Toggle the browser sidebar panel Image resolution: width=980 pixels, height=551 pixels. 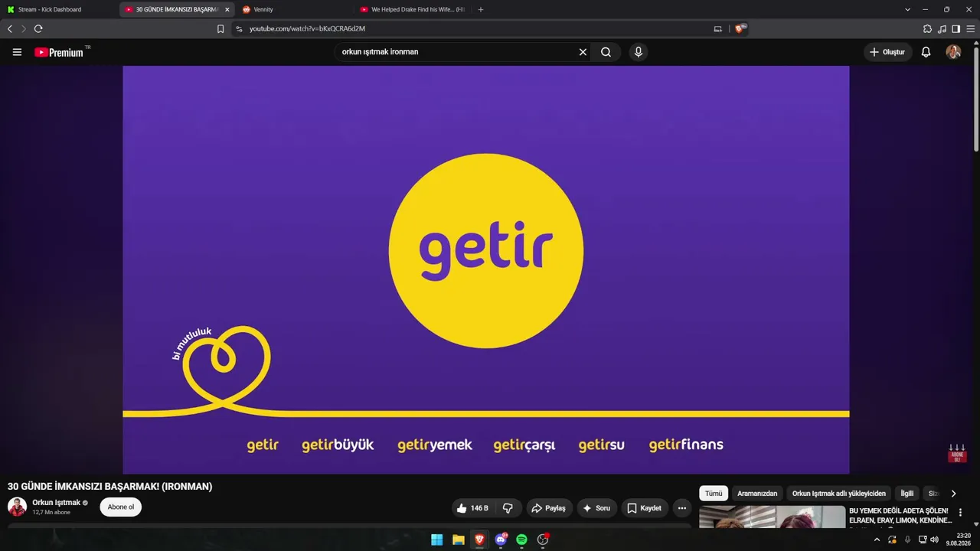click(955, 29)
